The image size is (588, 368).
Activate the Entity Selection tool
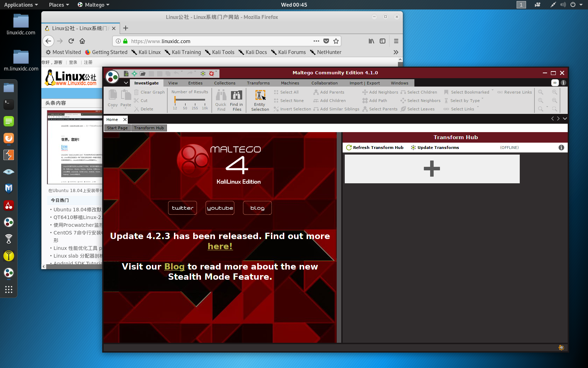[260, 100]
